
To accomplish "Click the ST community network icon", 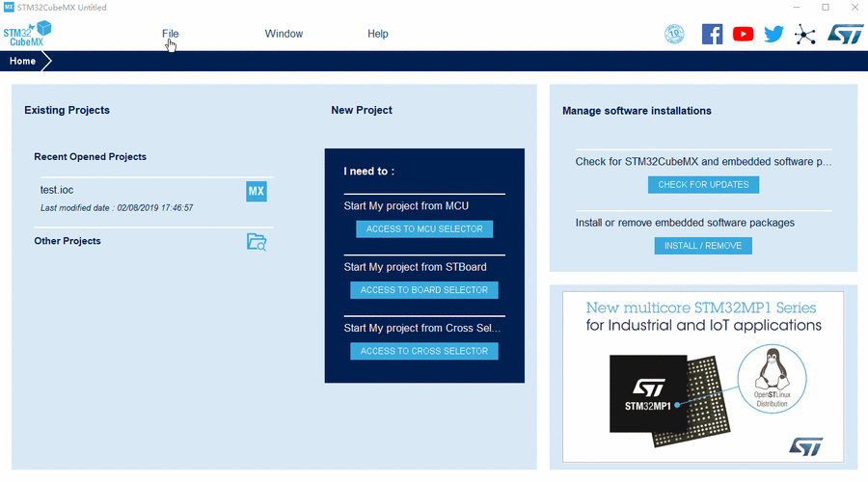I will [x=805, y=35].
